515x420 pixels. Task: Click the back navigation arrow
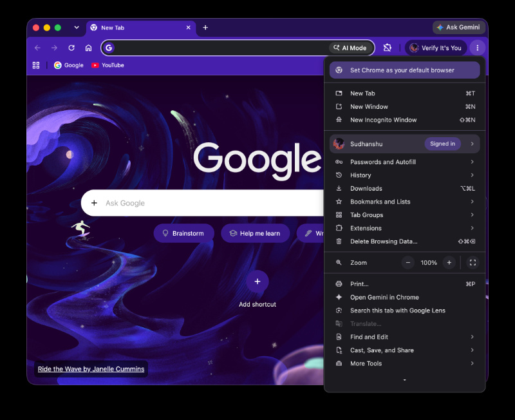[x=37, y=48]
